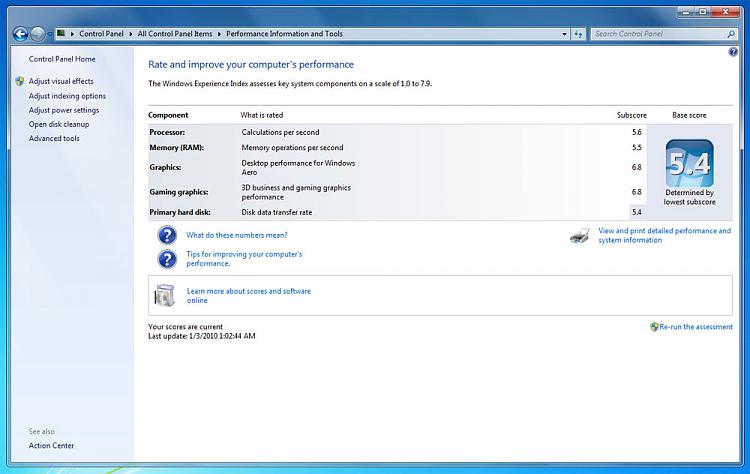This screenshot has height=474, width=750.
Task: Expand the arrow after Control Panel breadcrumb
Action: [131, 34]
